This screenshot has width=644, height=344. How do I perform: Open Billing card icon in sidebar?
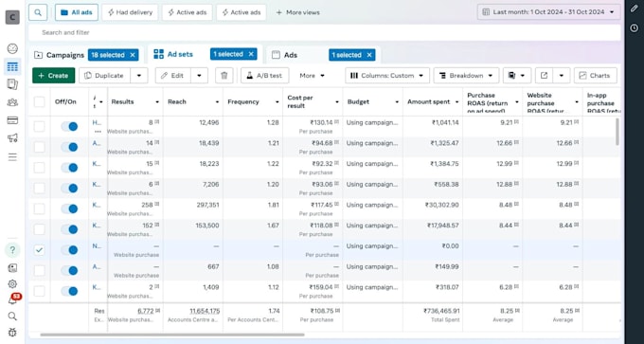click(x=12, y=120)
